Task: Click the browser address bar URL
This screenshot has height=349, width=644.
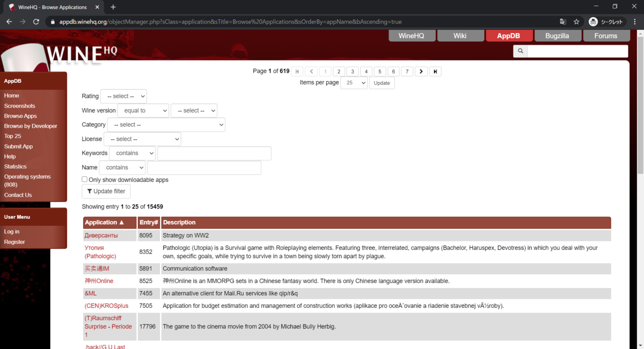Action: tap(230, 22)
